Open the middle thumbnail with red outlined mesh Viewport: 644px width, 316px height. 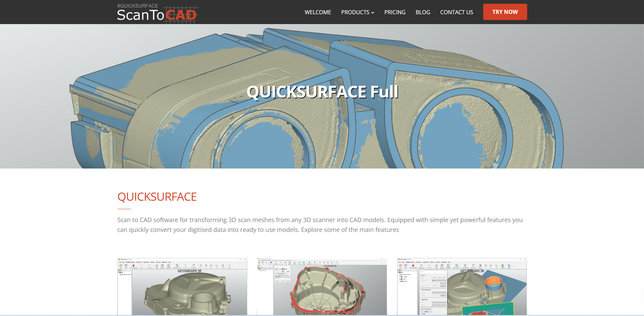pos(322,287)
